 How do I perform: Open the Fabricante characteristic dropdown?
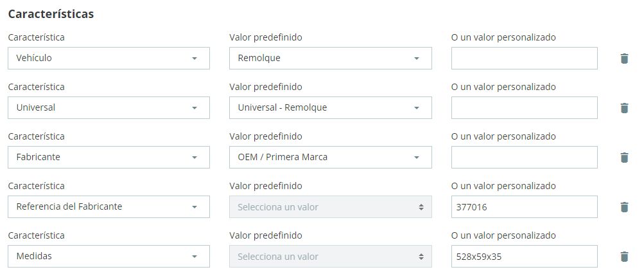coord(109,158)
